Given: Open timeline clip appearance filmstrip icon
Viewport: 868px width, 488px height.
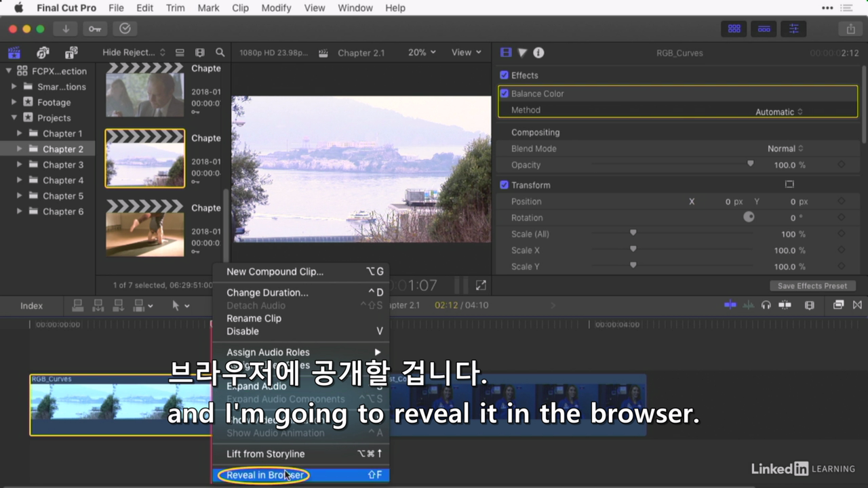Looking at the screenshot, I should pos(809,305).
